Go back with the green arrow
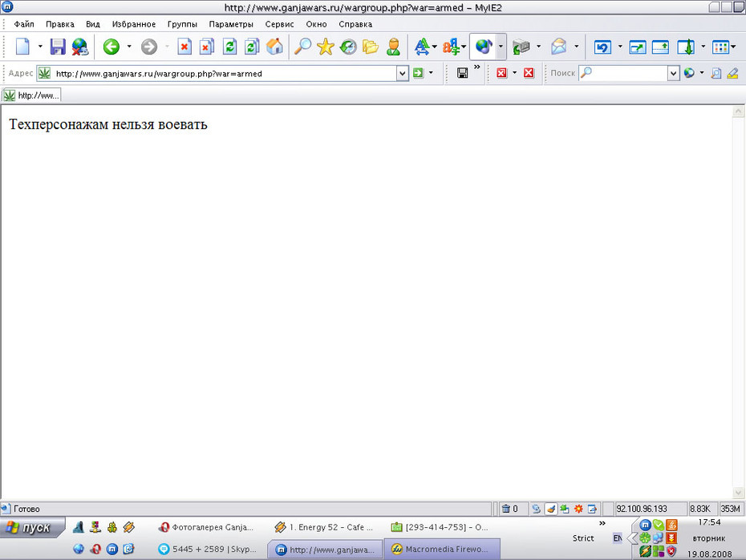Screen dimensions: 746x560 111,47
